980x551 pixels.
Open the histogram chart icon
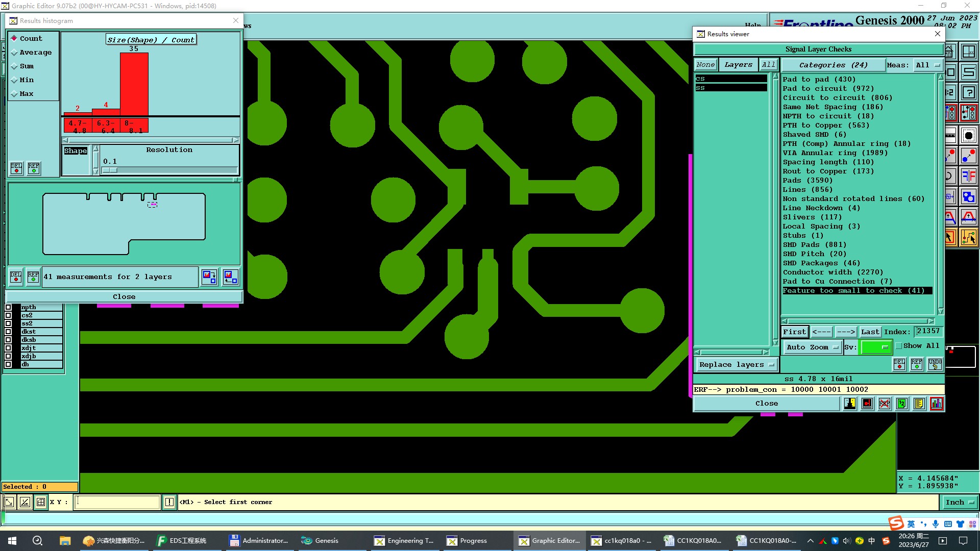[937, 404]
